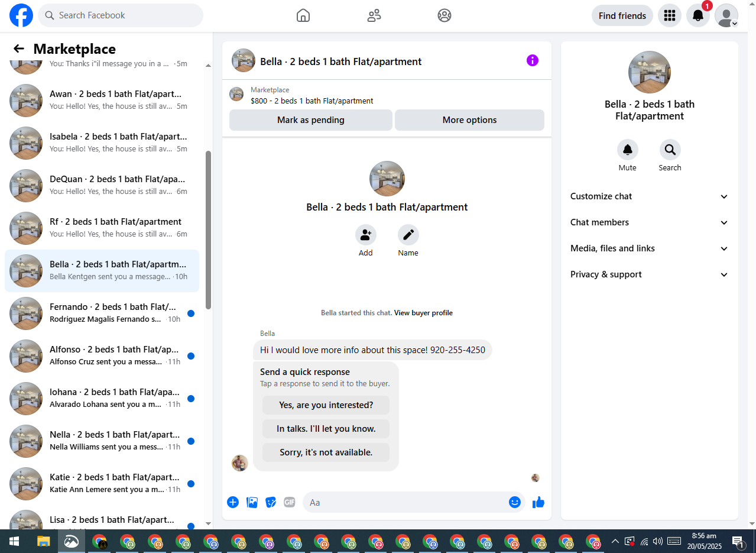The width and height of the screenshot is (756, 553).
Task: Open the Rf conversation
Action: [x=102, y=228]
